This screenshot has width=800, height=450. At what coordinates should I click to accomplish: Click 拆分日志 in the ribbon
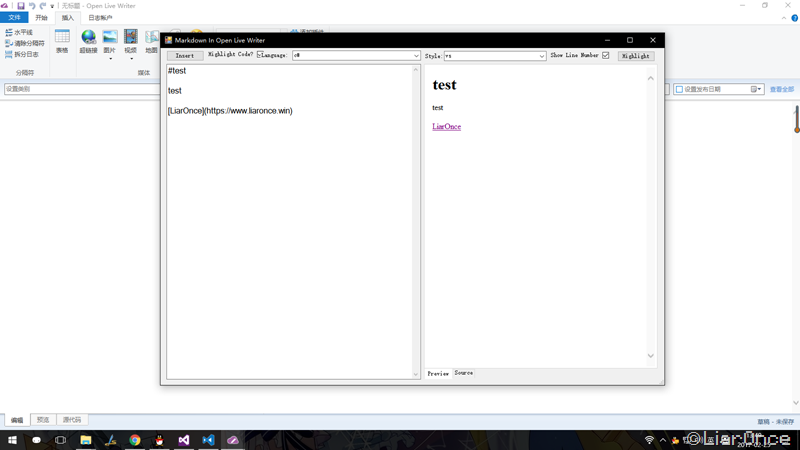(22, 54)
